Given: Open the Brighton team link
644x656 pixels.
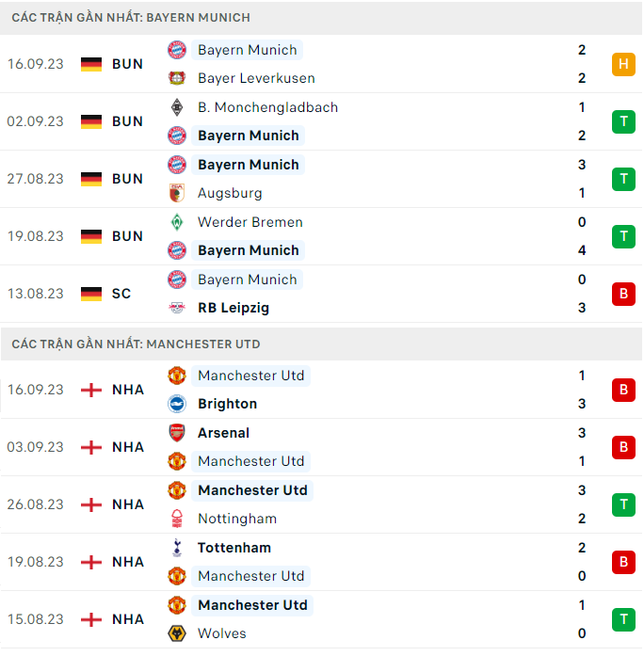Looking at the screenshot, I should (227, 404).
